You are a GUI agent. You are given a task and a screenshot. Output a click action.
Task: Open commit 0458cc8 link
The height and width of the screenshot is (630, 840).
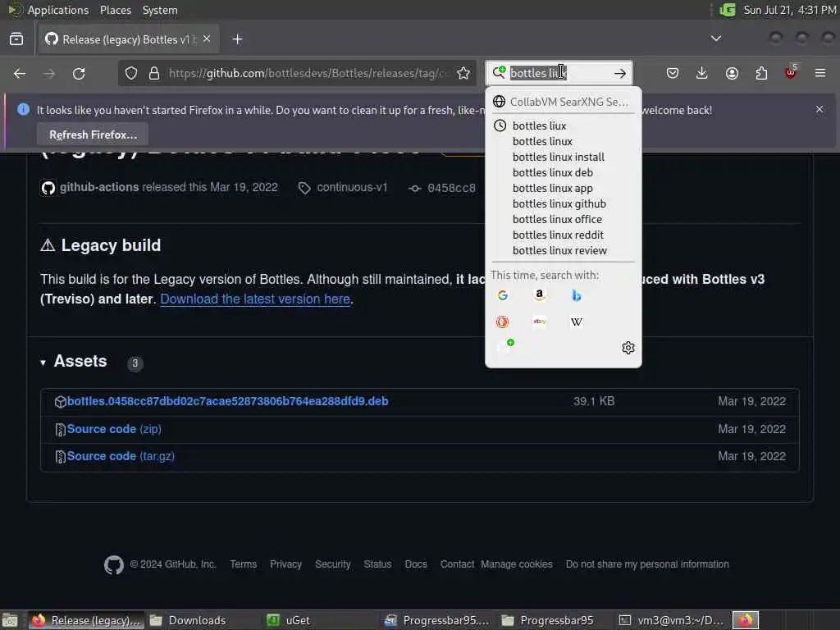tap(451, 188)
